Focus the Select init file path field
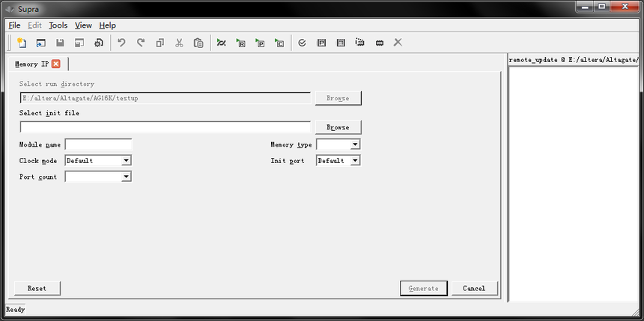 click(165, 127)
